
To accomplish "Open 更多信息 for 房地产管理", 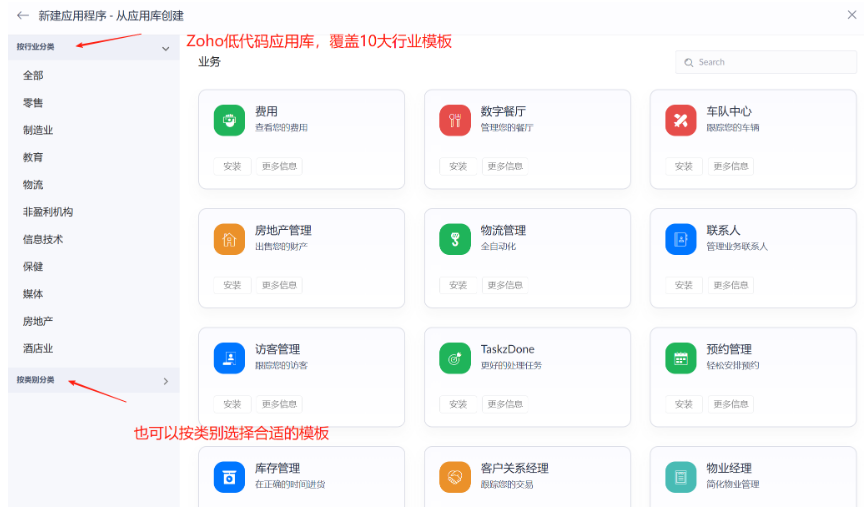I will pyautogui.click(x=279, y=285).
